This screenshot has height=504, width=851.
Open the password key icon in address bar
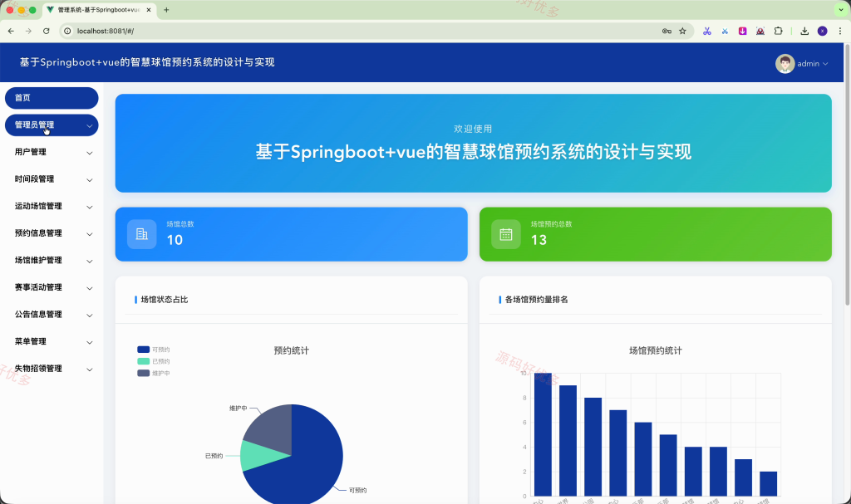click(667, 31)
